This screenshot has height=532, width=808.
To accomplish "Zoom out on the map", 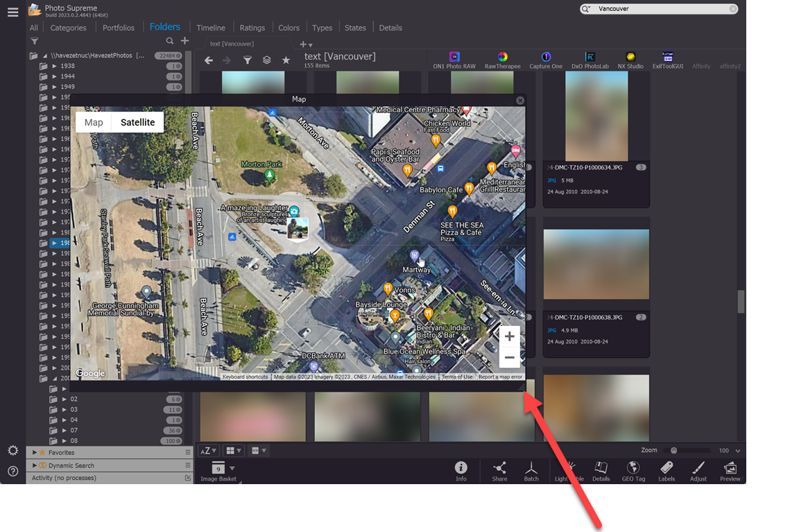I will click(509, 357).
